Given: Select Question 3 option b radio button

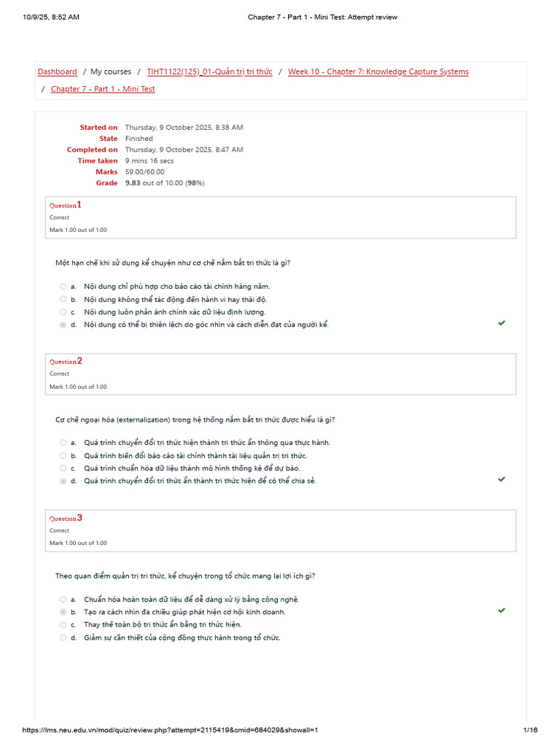Looking at the screenshot, I should point(63,612).
